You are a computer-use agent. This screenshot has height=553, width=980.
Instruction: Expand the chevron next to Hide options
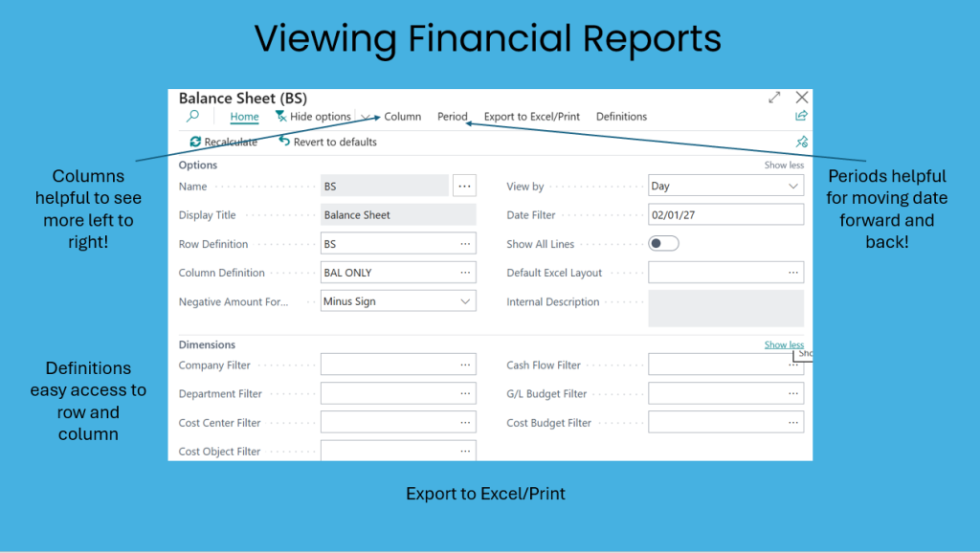366,118
